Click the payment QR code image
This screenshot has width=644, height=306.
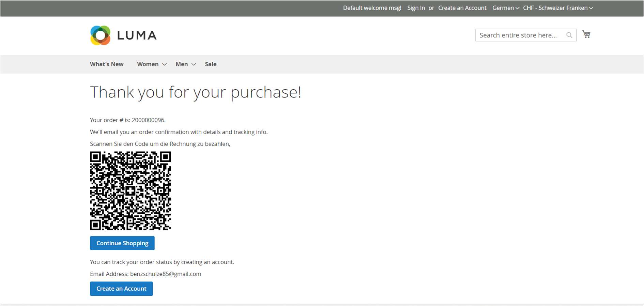(x=130, y=190)
